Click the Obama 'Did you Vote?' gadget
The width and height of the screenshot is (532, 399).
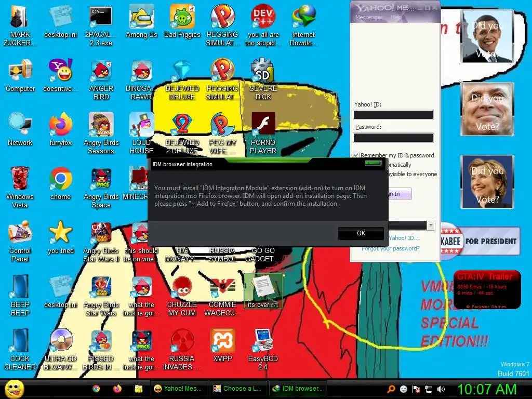pos(487,36)
